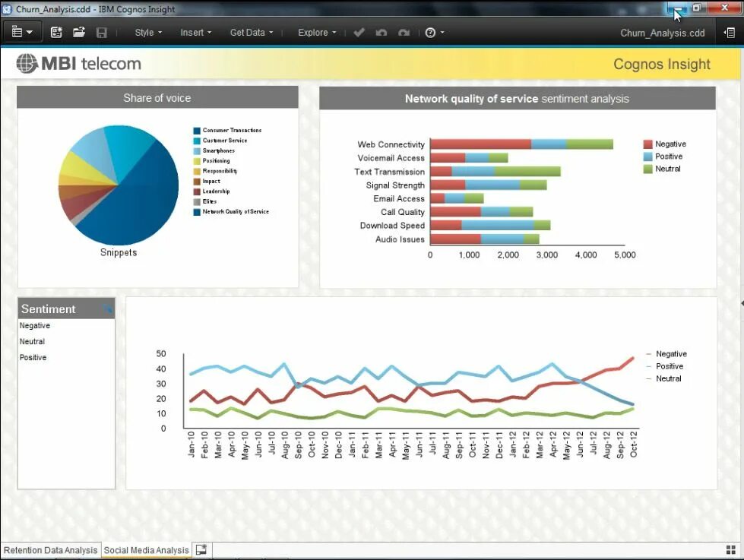Click Leadership legend swatch
The width and height of the screenshot is (744, 560).
197,191
